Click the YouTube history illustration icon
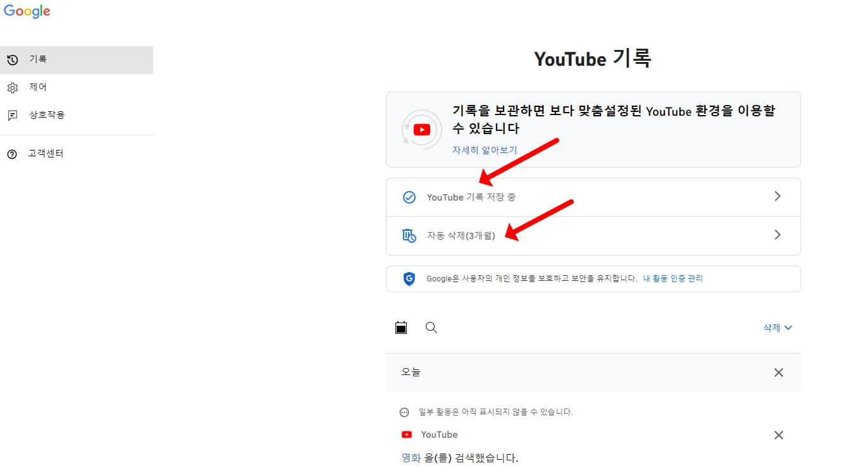The image size is (868, 475). 422,130
